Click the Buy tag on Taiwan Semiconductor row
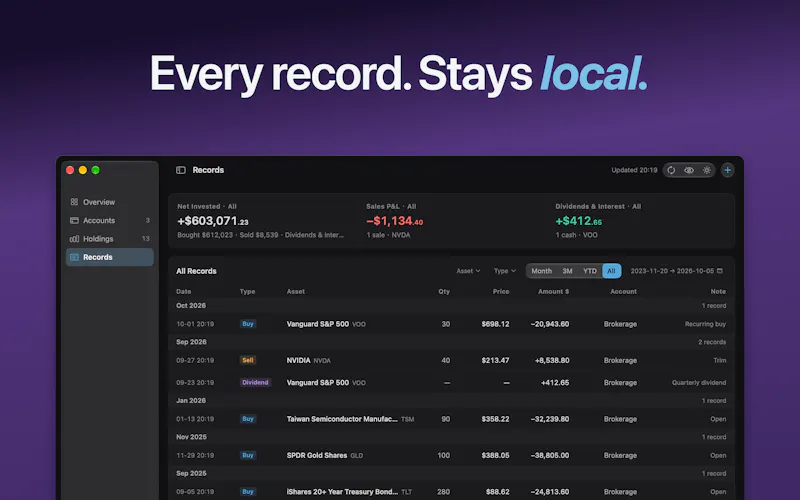The image size is (800, 500). (x=248, y=419)
